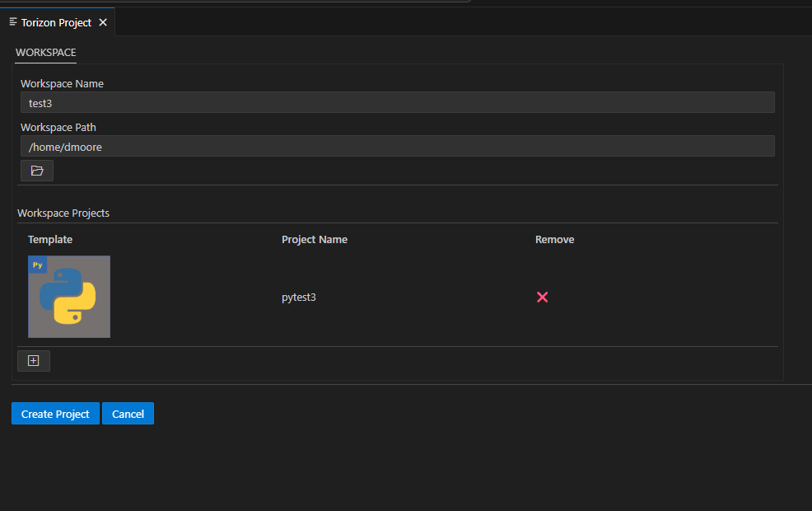Screen dimensions: 812x511
Task: Click the Remove column header
Action: [554, 240]
